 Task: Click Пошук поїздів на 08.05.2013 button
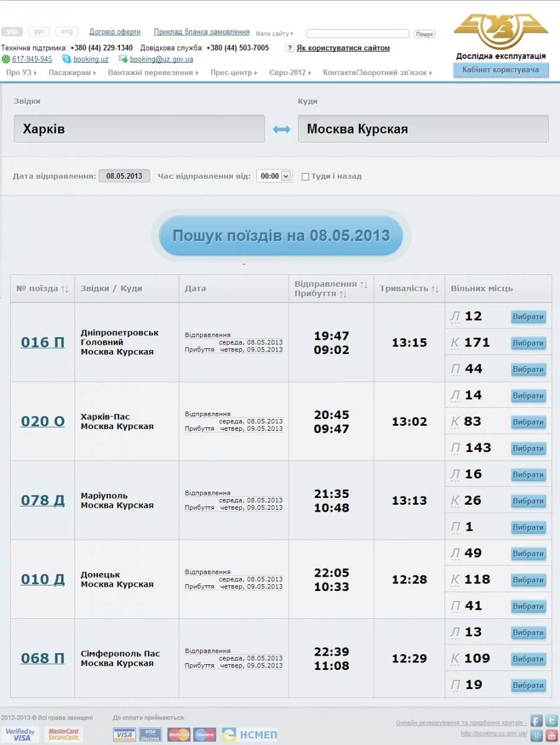(x=281, y=236)
